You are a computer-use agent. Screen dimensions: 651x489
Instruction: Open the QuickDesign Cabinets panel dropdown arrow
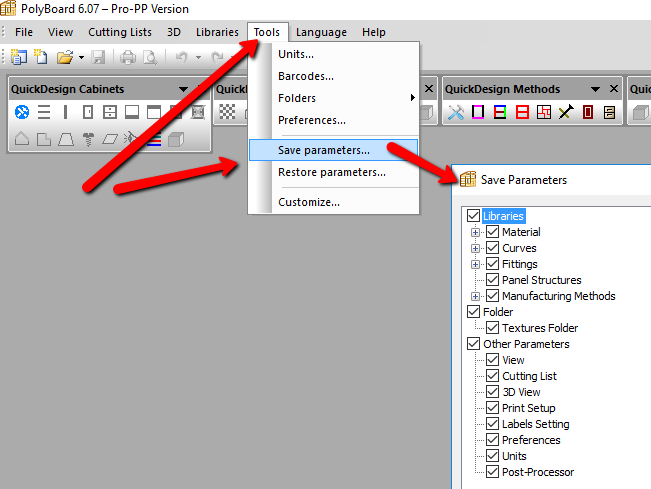pos(183,89)
